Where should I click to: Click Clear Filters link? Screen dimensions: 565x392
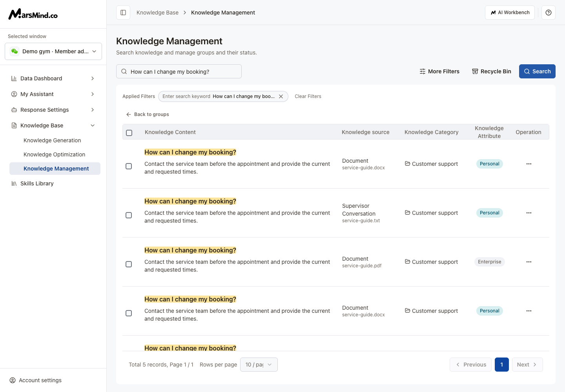308,96
